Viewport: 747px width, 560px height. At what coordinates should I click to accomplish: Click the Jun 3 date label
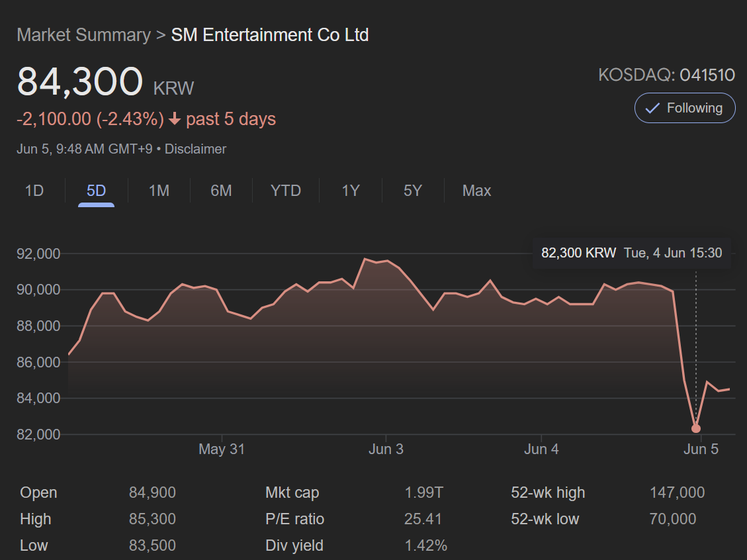click(x=386, y=449)
